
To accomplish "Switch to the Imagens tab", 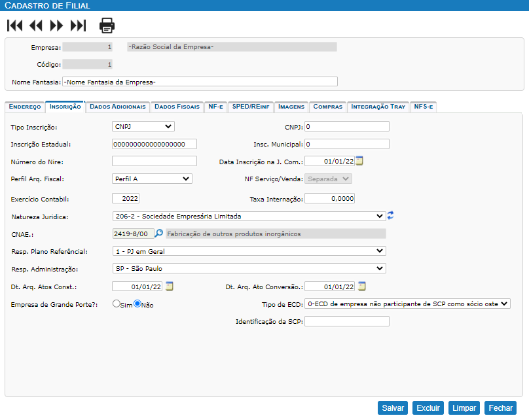I will tap(291, 107).
